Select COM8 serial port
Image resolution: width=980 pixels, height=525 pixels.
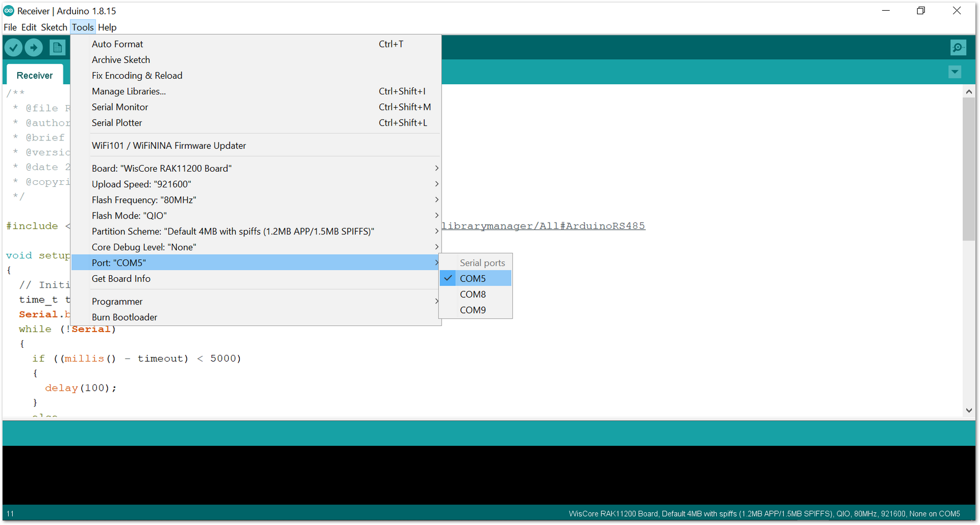pyautogui.click(x=475, y=294)
